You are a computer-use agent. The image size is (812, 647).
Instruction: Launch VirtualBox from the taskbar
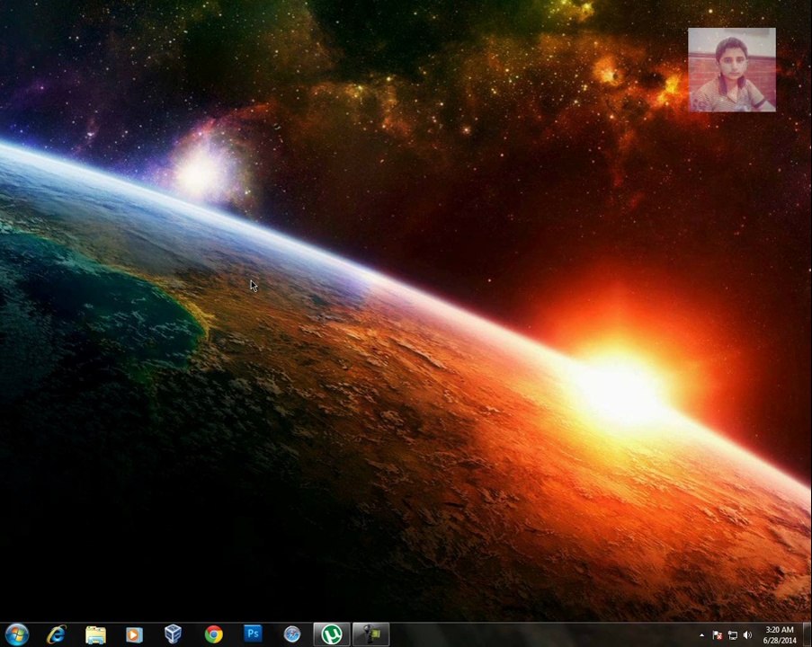coord(173,634)
